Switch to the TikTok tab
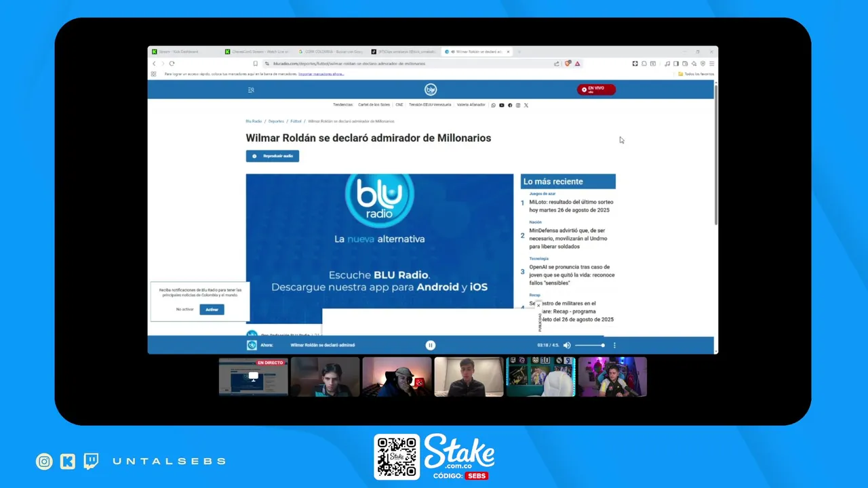868x488 pixels. tap(404, 52)
